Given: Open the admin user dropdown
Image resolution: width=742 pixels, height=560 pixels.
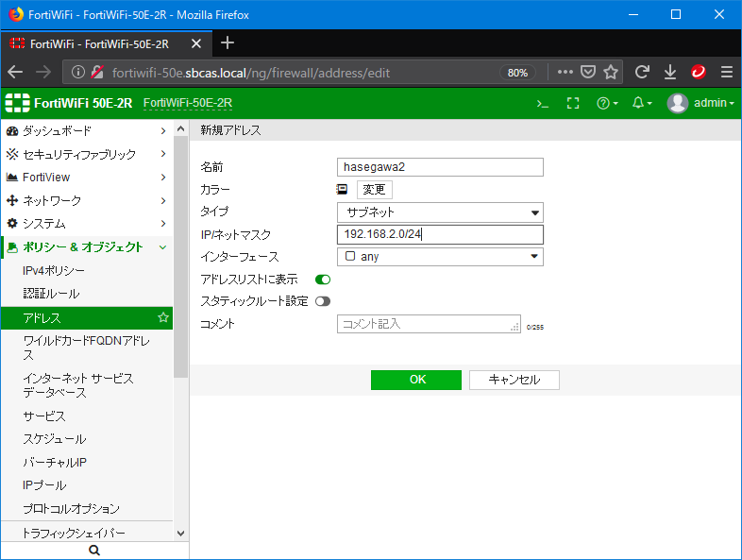Looking at the screenshot, I should 714,103.
